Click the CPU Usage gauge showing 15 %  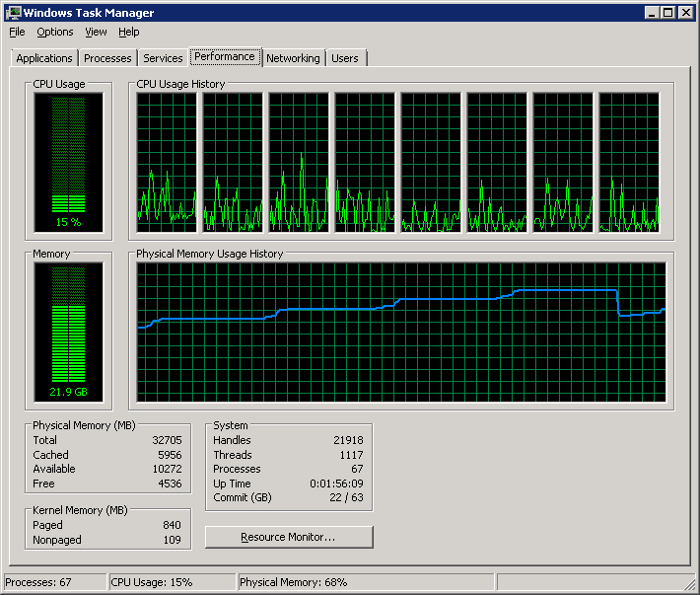(68, 163)
